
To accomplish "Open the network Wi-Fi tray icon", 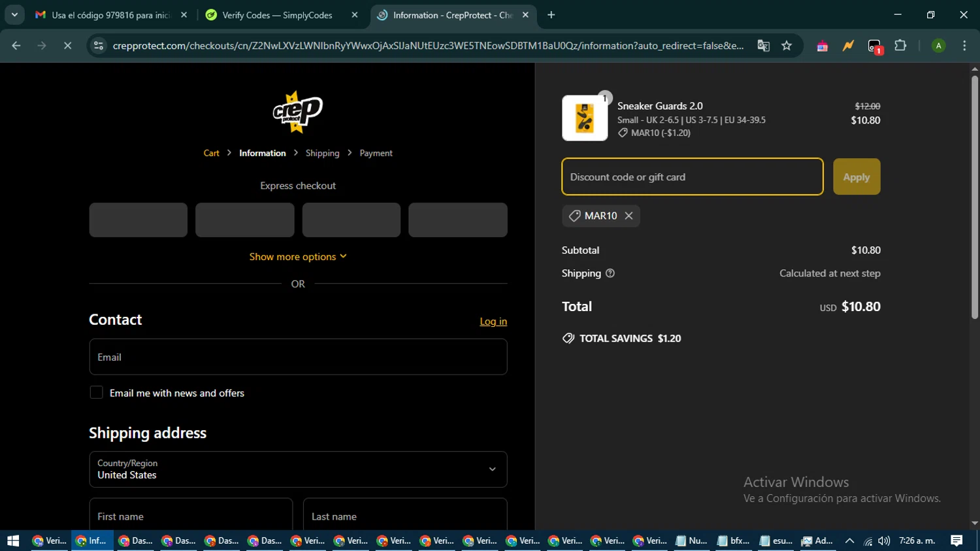I will (868, 541).
